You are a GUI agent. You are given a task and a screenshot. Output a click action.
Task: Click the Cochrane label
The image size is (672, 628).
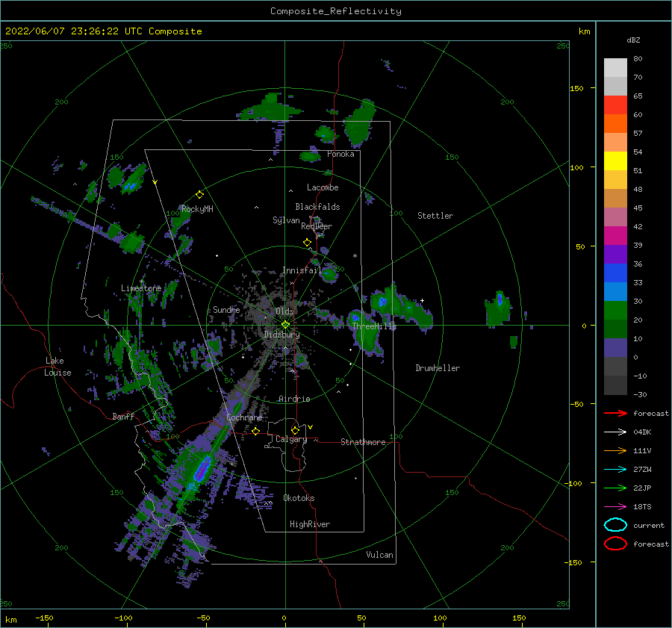(244, 417)
